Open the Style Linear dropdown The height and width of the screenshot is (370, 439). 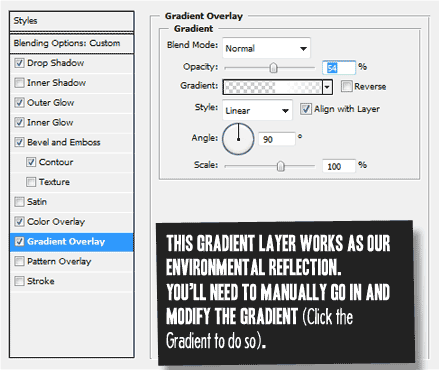pyautogui.click(x=257, y=110)
